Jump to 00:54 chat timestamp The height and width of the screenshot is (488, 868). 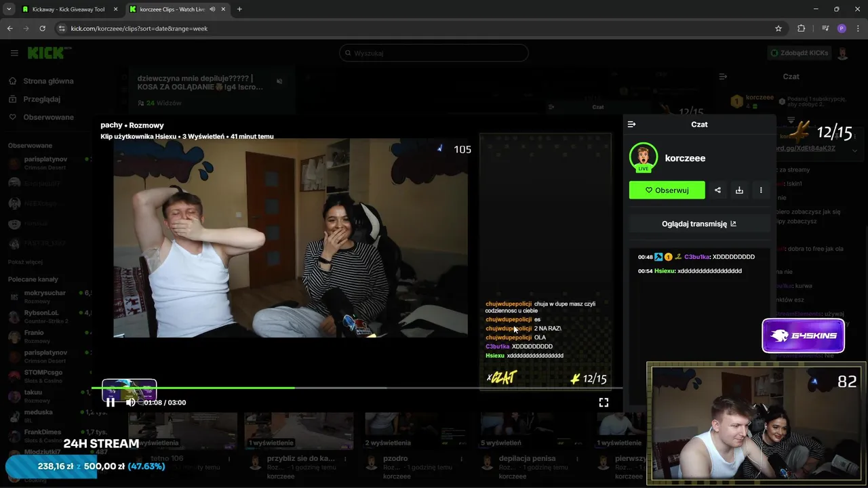[645, 271]
